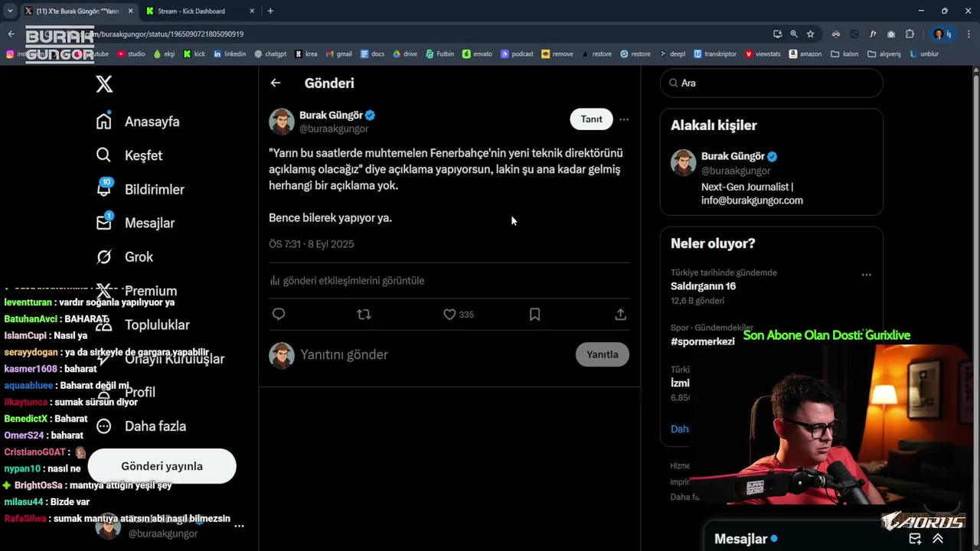Viewport: 980px width, 551px height.
Task: Open the studio bookmark
Action: pos(132,54)
